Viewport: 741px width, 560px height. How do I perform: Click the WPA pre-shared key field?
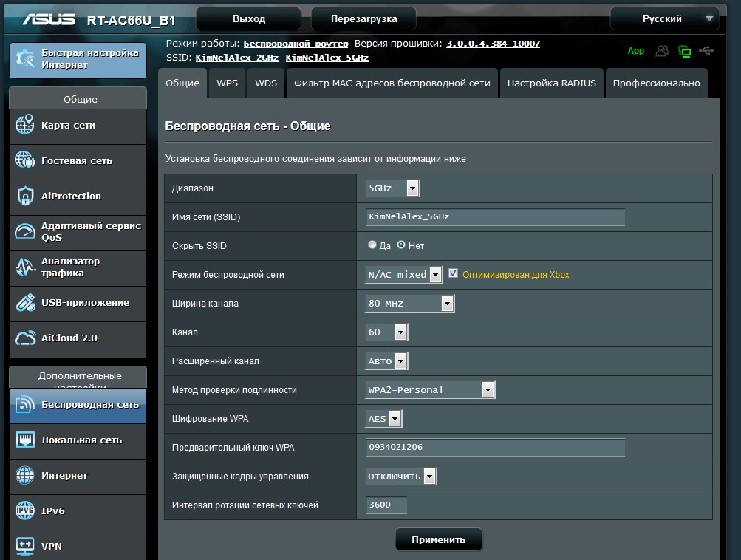coord(495,447)
